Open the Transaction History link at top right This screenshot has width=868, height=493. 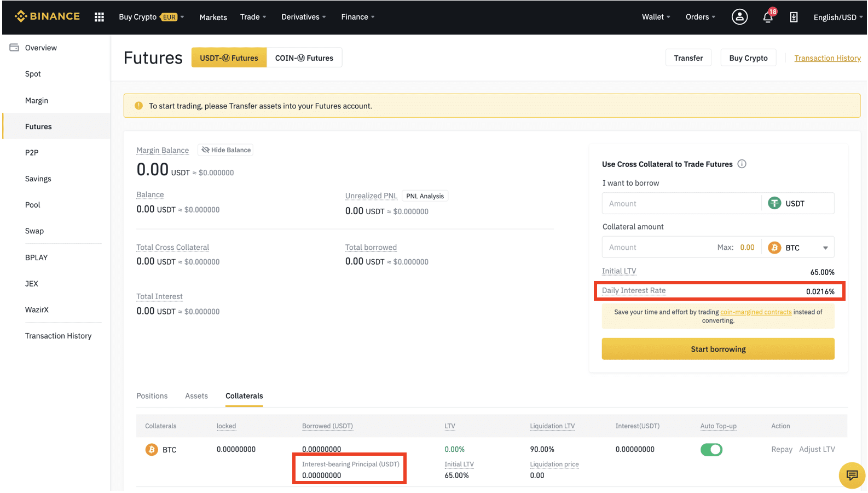click(x=828, y=58)
